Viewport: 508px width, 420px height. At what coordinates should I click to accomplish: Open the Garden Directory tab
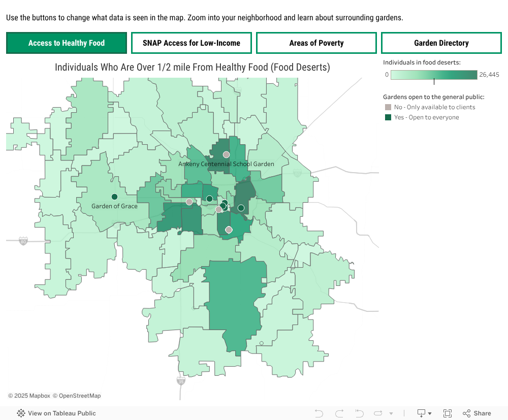441,43
